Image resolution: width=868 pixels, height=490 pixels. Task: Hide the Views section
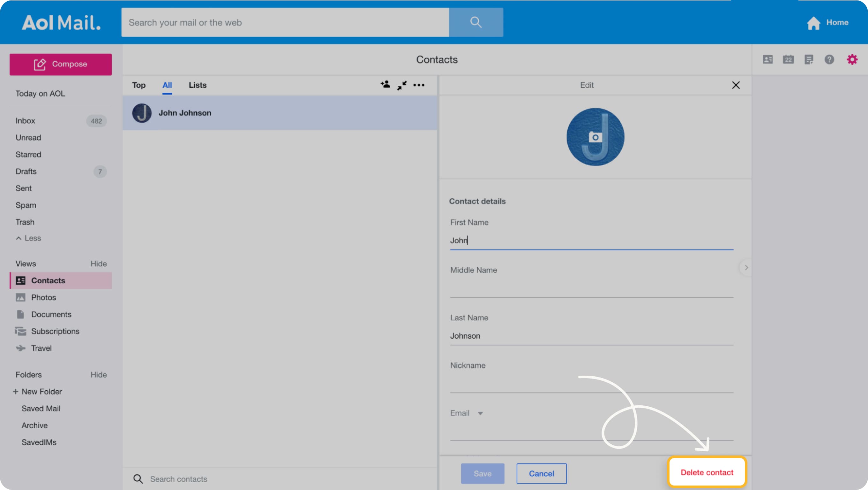coord(98,264)
